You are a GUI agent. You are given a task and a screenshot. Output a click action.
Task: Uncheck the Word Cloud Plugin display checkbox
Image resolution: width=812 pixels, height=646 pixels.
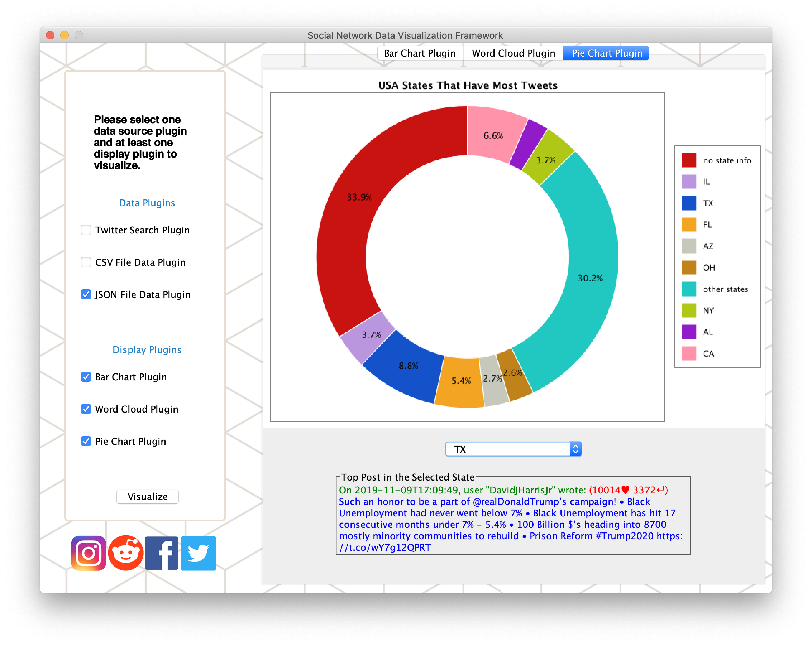[86, 409]
